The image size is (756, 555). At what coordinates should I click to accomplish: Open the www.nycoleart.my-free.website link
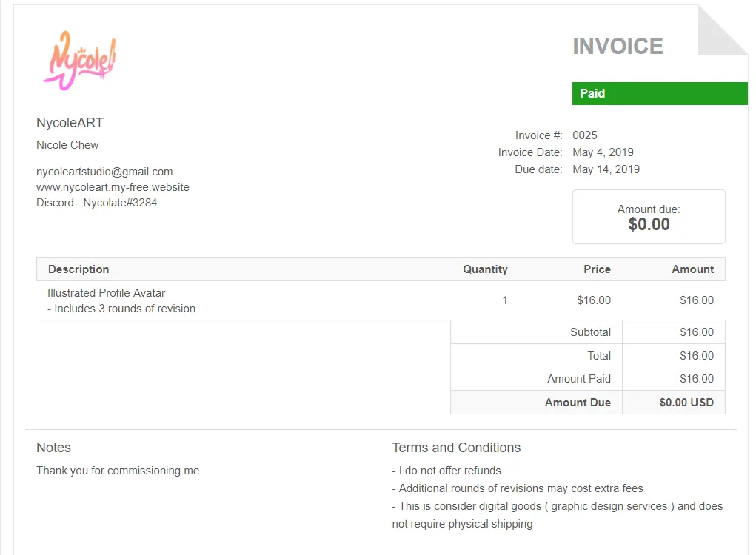point(113,187)
